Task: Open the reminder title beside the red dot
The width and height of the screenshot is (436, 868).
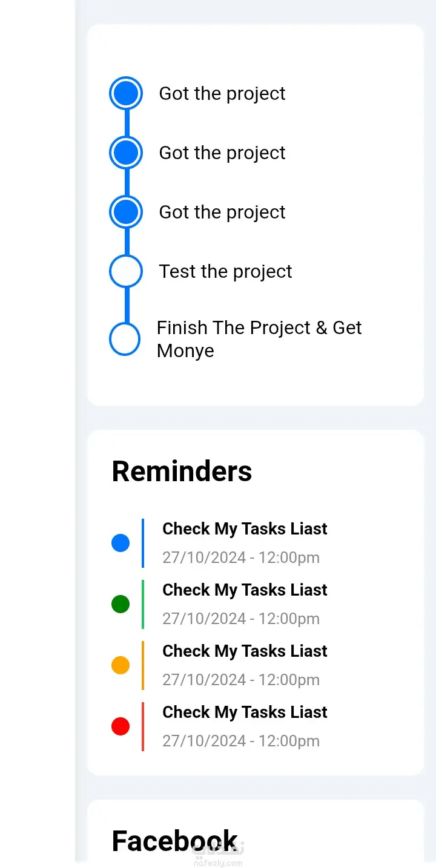Action: (245, 712)
